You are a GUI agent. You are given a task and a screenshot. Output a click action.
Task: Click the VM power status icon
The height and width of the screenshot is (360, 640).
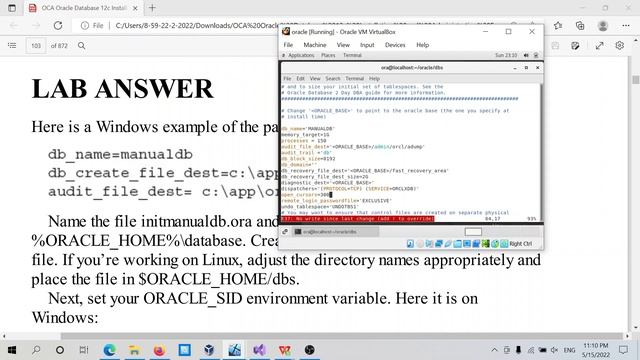point(536,55)
